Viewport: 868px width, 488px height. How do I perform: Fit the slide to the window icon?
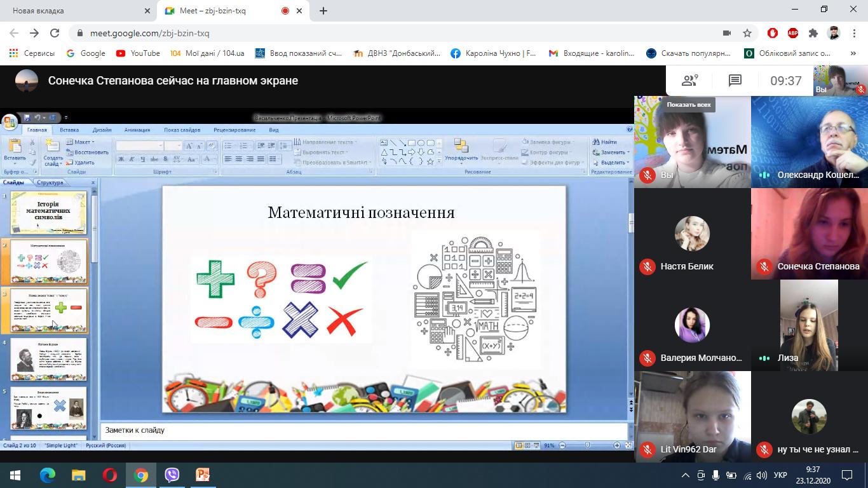[628, 445]
